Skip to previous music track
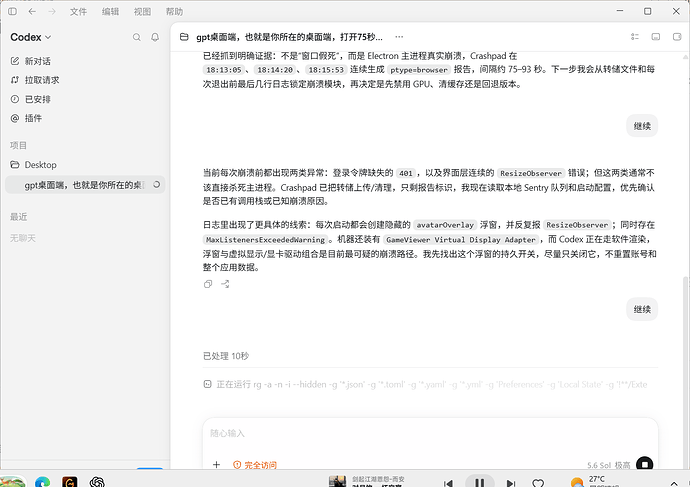Viewport: 690px width, 487px height. pyautogui.click(x=448, y=483)
